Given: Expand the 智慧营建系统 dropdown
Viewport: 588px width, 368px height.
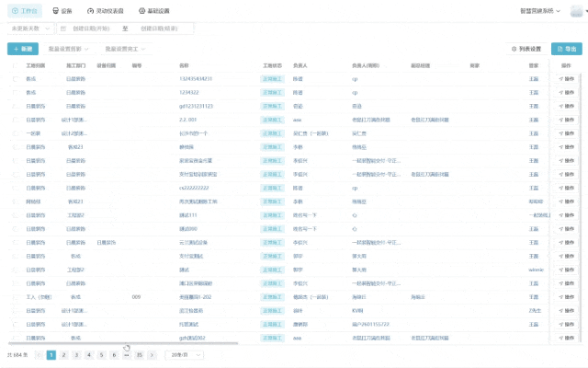Looking at the screenshot, I should pos(539,12).
